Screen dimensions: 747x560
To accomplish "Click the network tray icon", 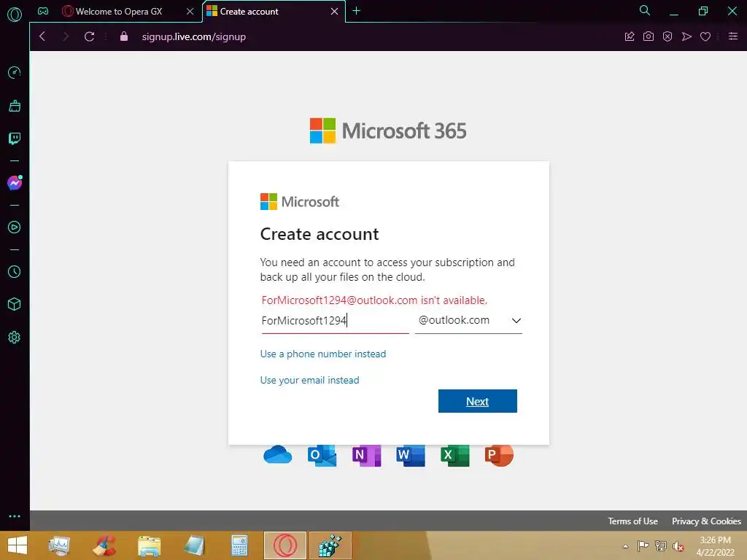I will pyautogui.click(x=661, y=545).
